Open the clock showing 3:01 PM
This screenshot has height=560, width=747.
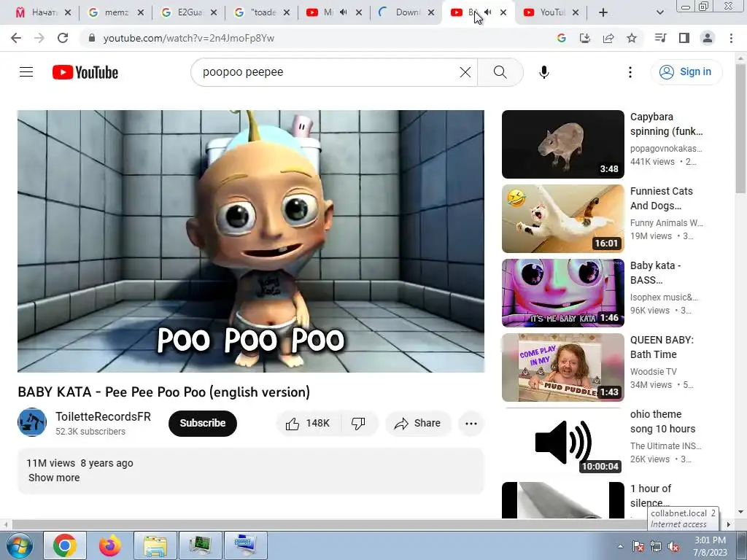click(x=710, y=546)
